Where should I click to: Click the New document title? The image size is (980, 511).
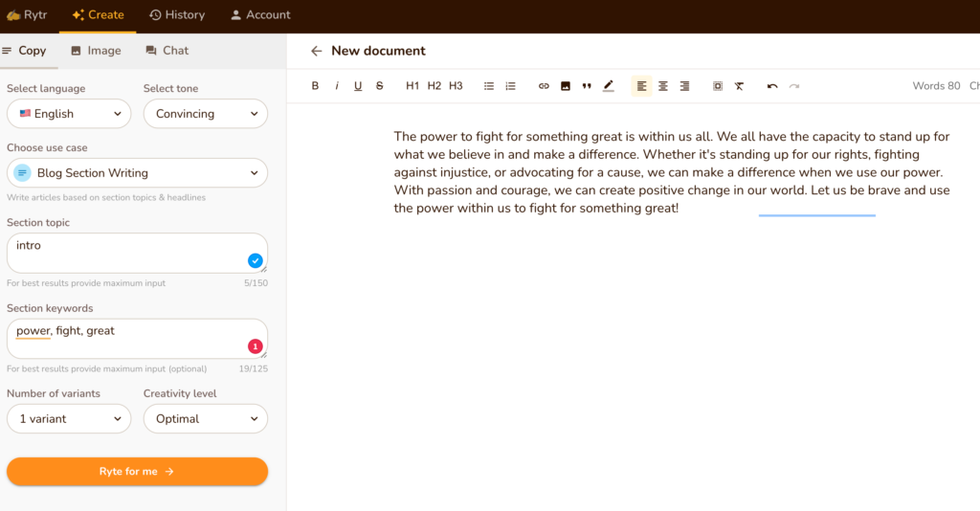point(378,52)
